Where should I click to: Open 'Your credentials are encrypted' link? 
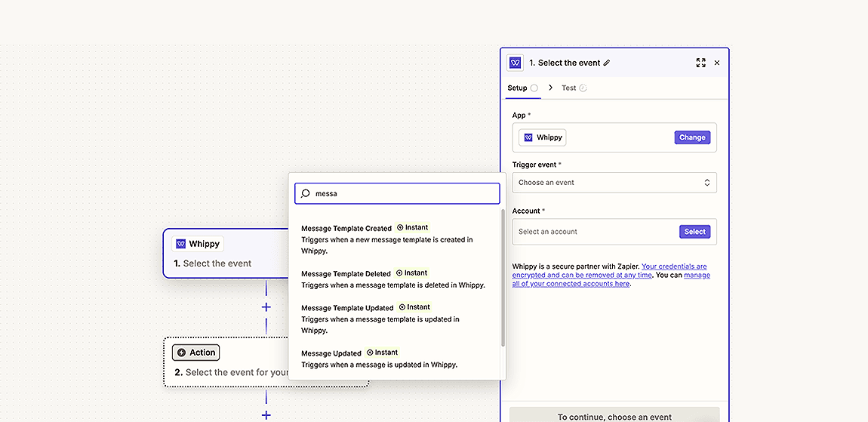pos(609,271)
